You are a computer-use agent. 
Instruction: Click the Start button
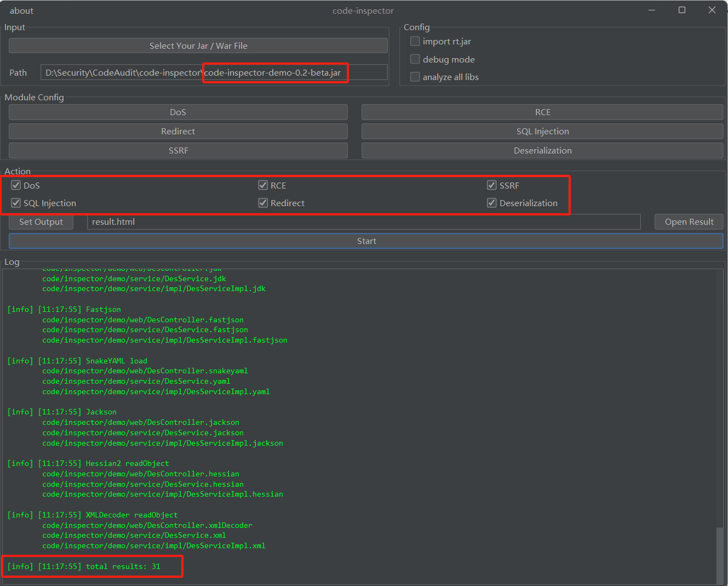[366, 241]
